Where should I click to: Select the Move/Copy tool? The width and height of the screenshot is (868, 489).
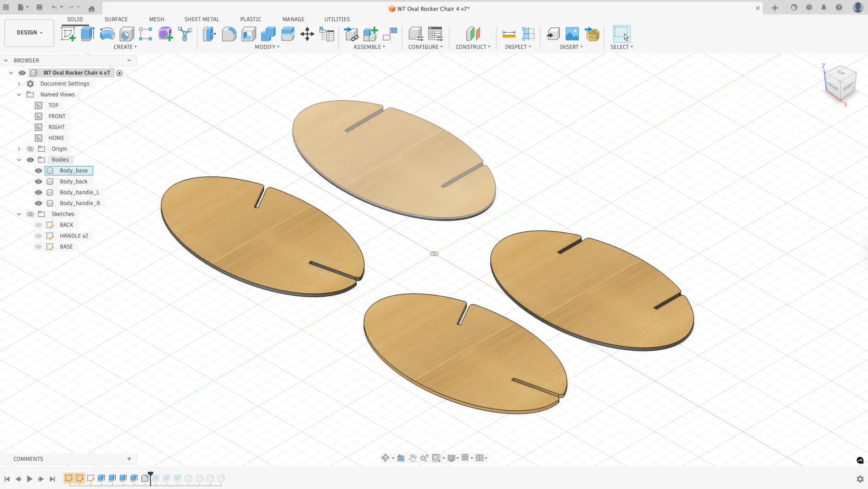[x=307, y=34]
